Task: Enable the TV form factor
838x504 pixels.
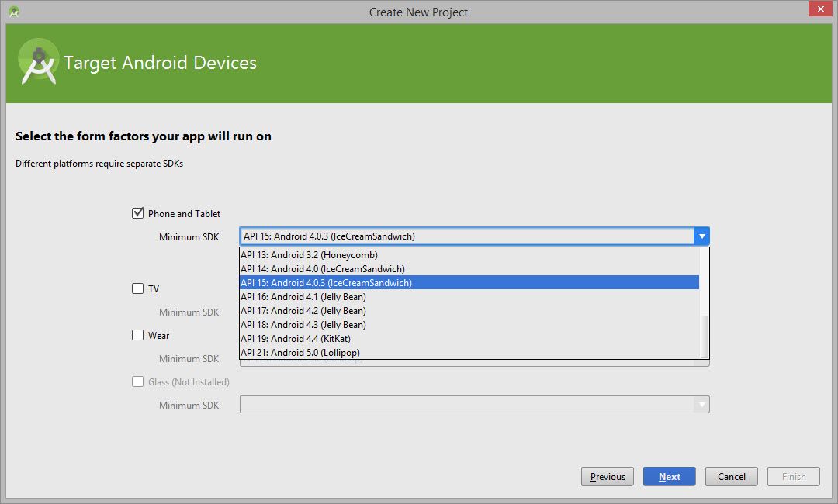Action: coord(137,288)
